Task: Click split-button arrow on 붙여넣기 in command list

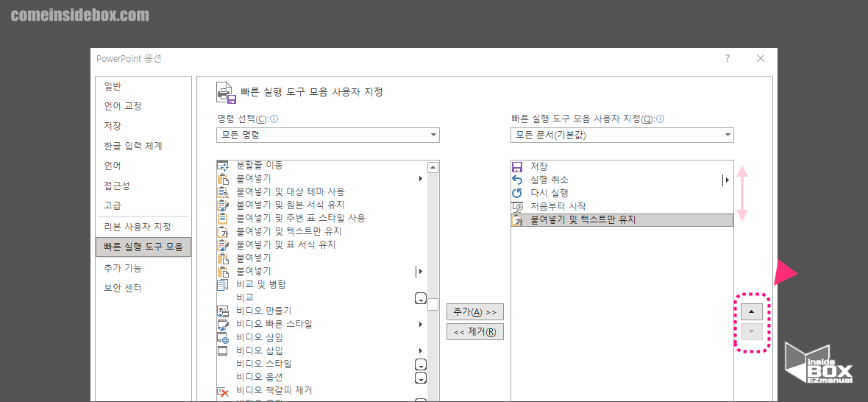Action: (420, 272)
